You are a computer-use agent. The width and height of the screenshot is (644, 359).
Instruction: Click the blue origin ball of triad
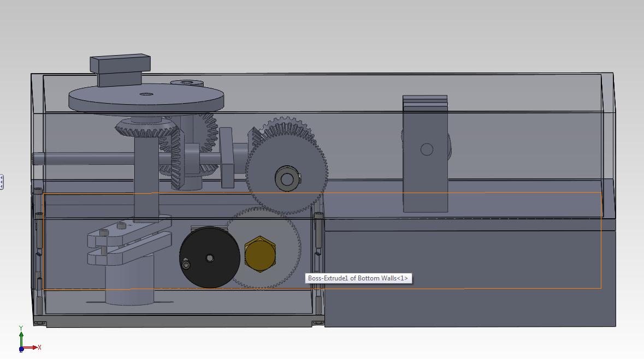21,350
